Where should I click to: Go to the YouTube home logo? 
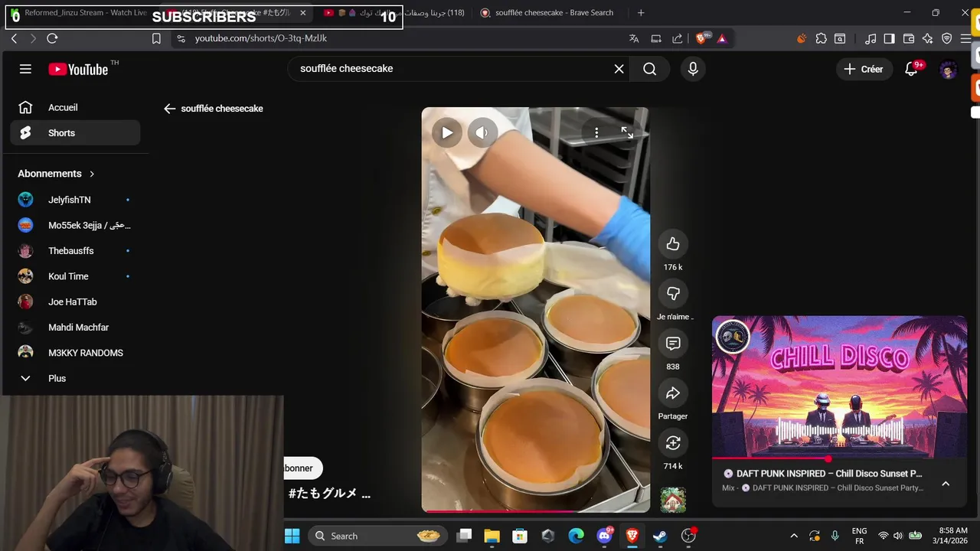pos(79,69)
